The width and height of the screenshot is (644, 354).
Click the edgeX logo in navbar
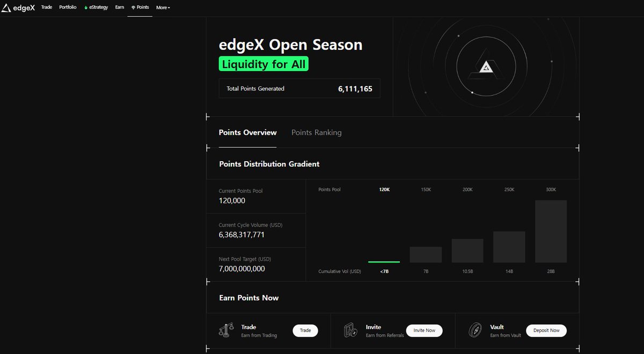point(18,8)
